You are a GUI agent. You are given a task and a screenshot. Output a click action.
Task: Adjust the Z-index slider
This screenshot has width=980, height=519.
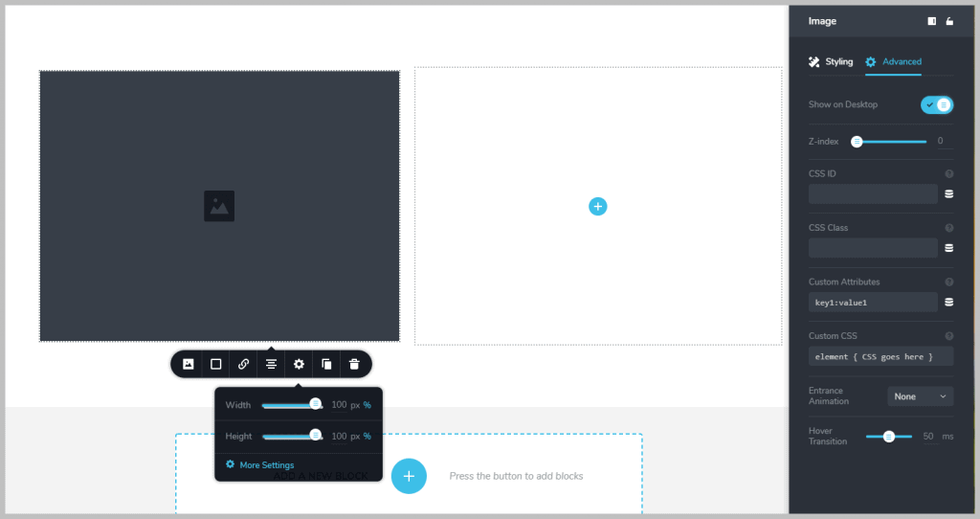pyautogui.click(x=889, y=142)
